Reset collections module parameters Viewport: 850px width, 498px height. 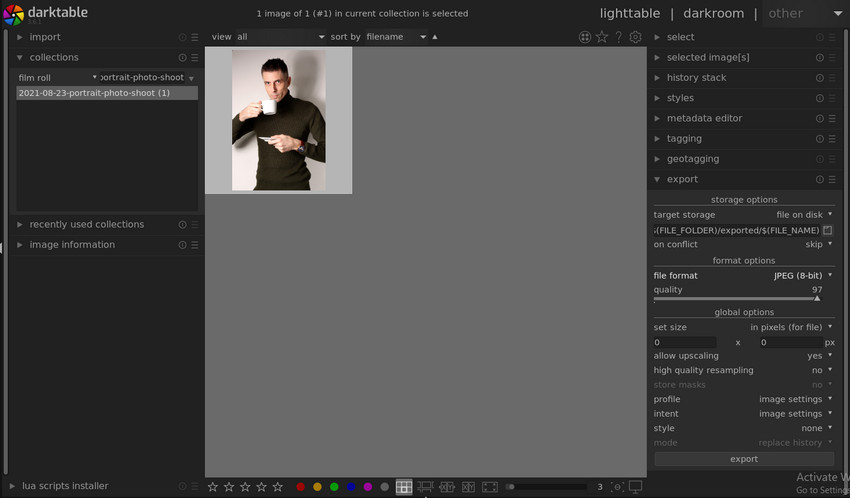[x=182, y=57]
